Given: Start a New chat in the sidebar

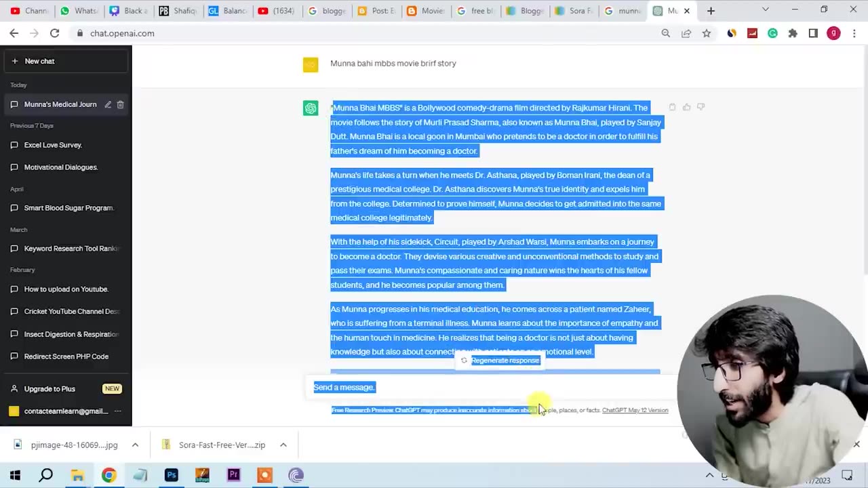Looking at the screenshot, I should pyautogui.click(x=66, y=61).
